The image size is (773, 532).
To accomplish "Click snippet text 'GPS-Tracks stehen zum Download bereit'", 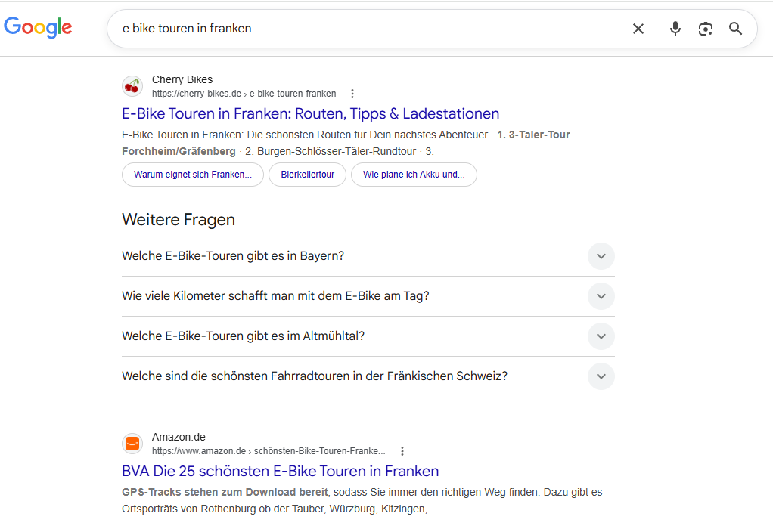I will click(x=225, y=492).
